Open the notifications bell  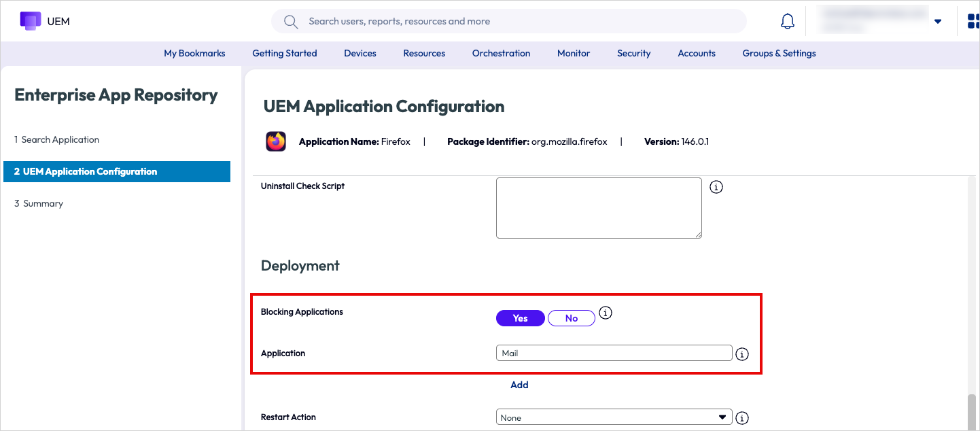[x=788, y=22]
